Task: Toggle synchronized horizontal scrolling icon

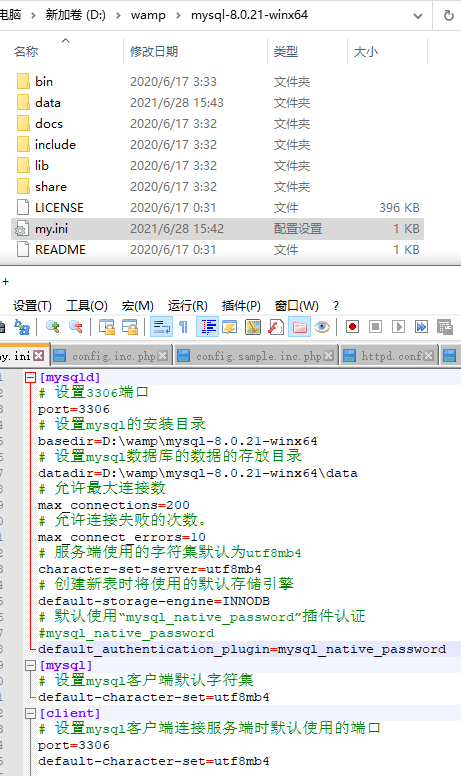Action: point(130,327)
